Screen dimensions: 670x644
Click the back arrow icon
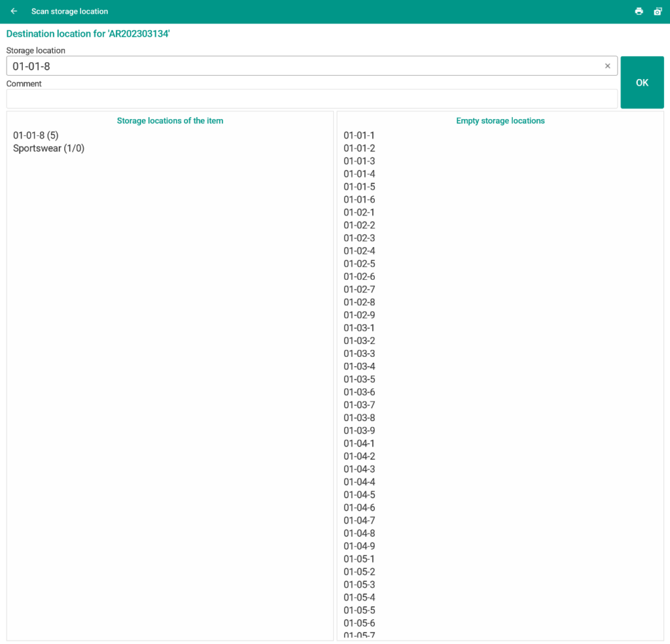coord(14,11)
